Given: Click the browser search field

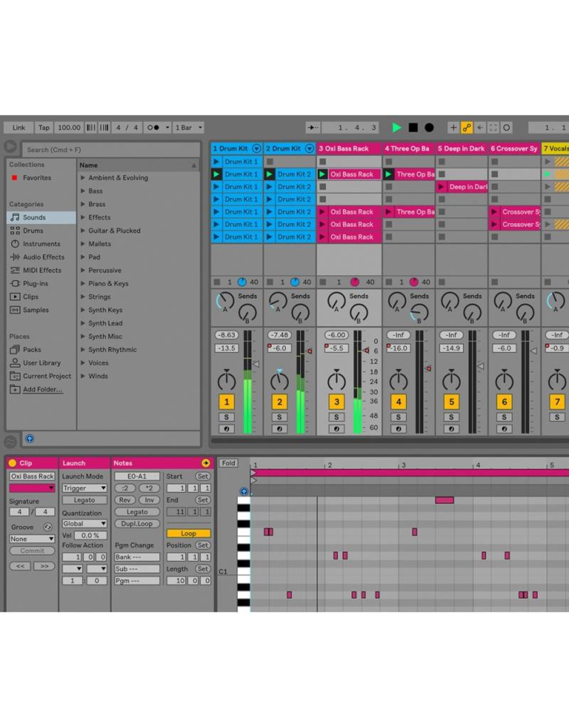Looking at the screenshot, I should click(110, 150).
